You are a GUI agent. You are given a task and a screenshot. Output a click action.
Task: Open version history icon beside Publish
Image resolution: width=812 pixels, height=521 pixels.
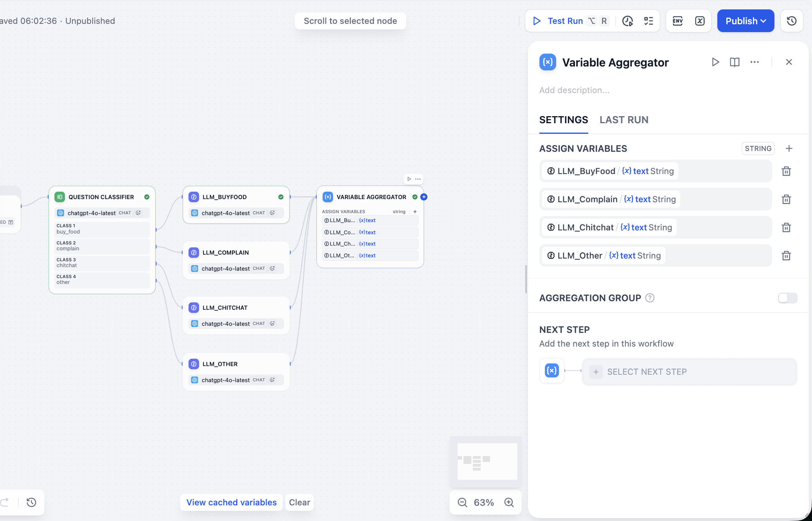[792, 21]
